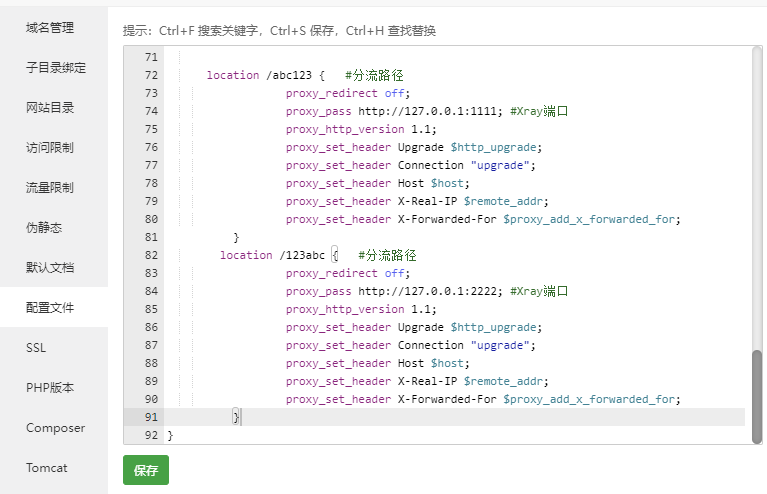Screen dimensions: 767x494
Task: Click the editor's vertical scrollbar thumb
Action: tap(757, 395)
